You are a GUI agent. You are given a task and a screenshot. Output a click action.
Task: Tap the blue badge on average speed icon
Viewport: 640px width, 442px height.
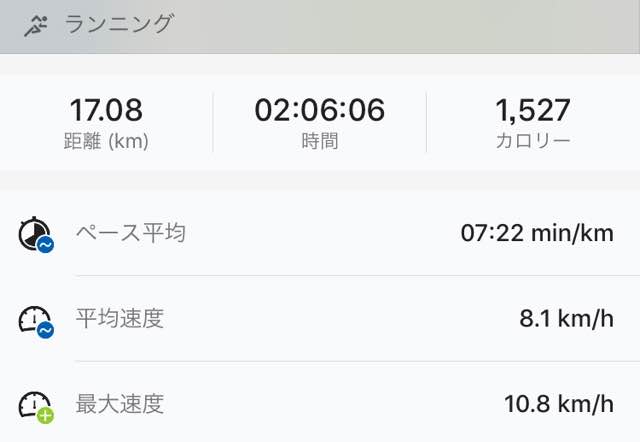[45, 330]
